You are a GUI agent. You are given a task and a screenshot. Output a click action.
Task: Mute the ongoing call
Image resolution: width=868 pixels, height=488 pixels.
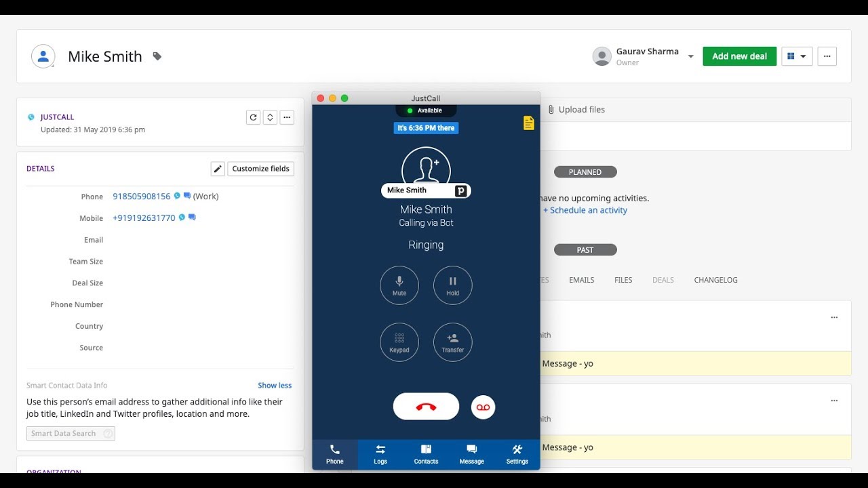point(399,285)
